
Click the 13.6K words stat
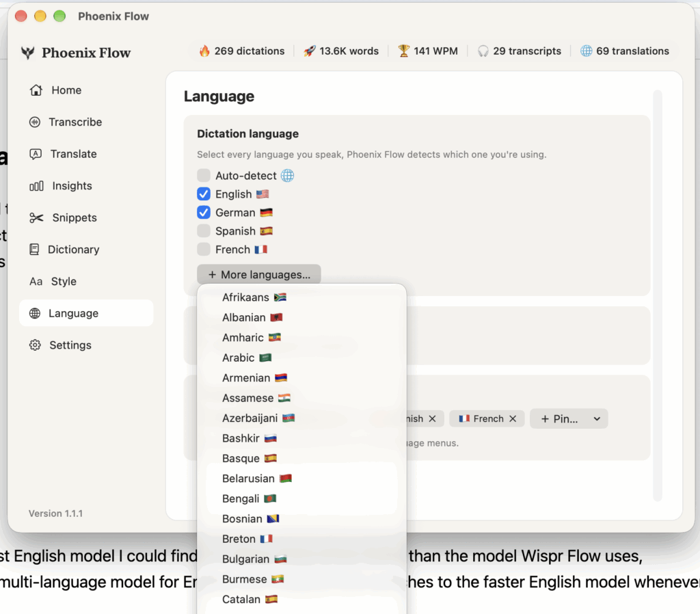click(341, 51)
